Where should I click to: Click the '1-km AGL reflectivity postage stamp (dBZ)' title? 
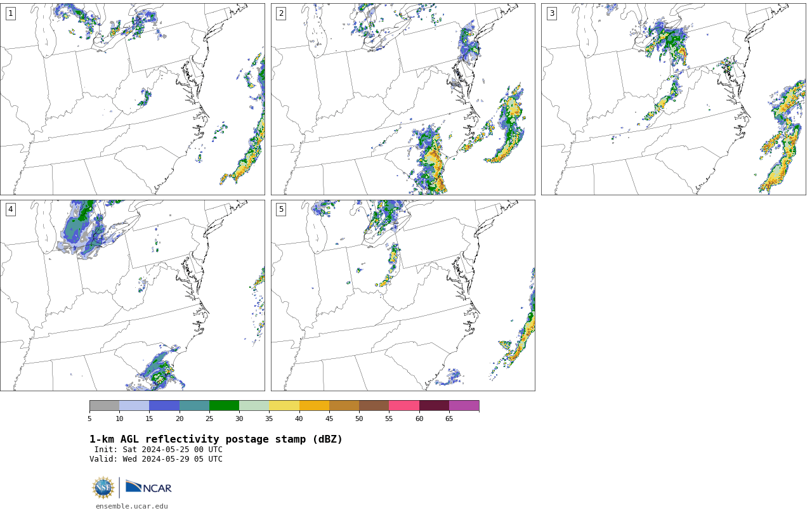pos(216,439)
